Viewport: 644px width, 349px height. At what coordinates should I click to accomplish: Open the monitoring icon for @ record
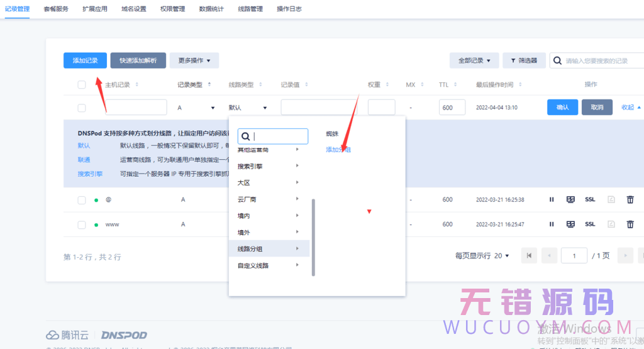click(x=570, y=199)
